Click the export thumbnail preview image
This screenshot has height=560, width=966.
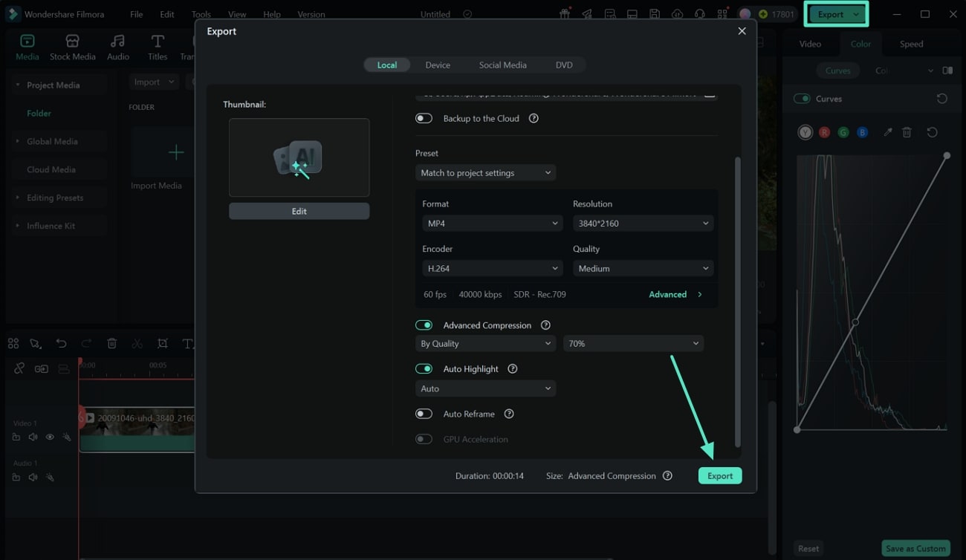(x=299, y=157)
